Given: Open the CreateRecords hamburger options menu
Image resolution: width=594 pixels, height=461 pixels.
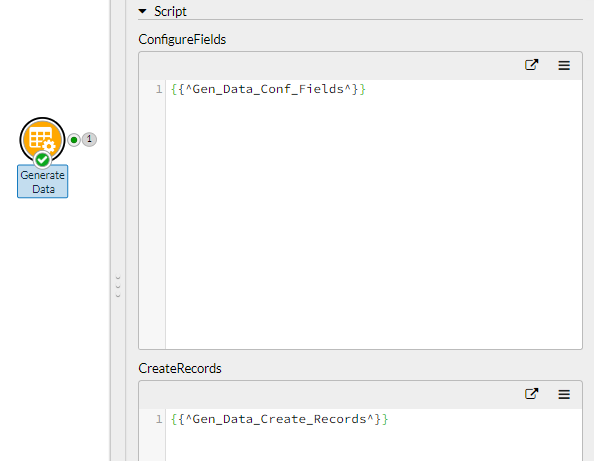Looking at the screenshot, I should (x=564, y=394).
